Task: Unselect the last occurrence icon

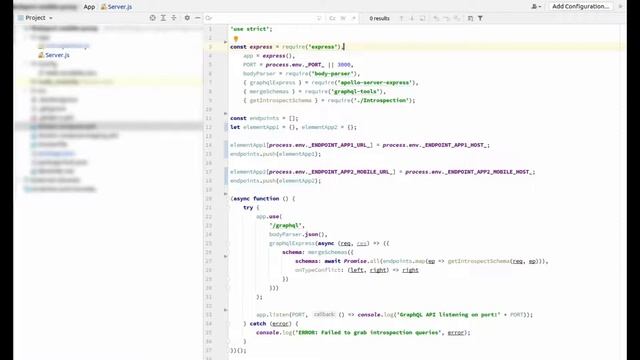Action: [446, 18]
